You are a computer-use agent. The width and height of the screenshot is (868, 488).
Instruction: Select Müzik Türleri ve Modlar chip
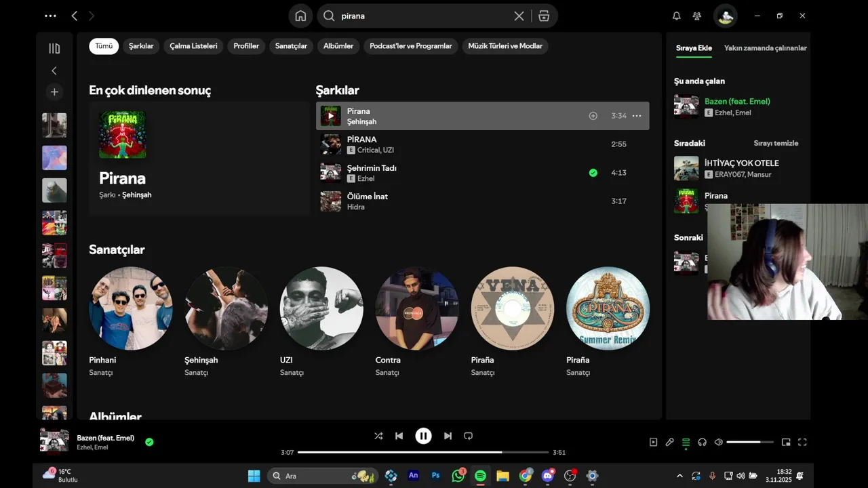pos(505,46)
